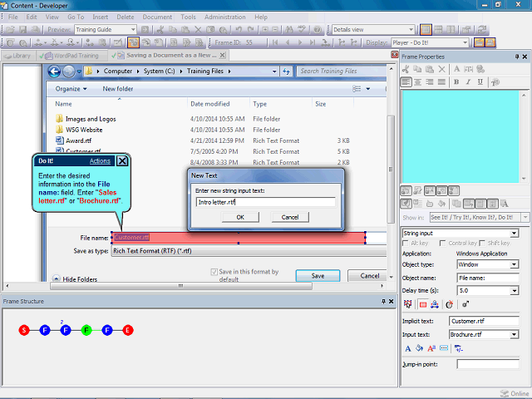
Task: Pin the Frame Structure panel
Action: click(x=383, y=301)
